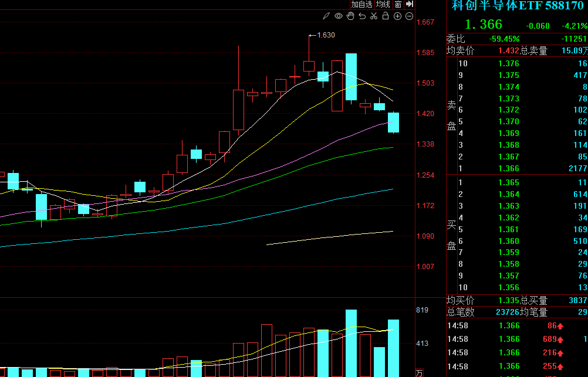Screen dimensions: 588x377
Task: Toggle the 万 volume unit box
Action: (419, 372)
